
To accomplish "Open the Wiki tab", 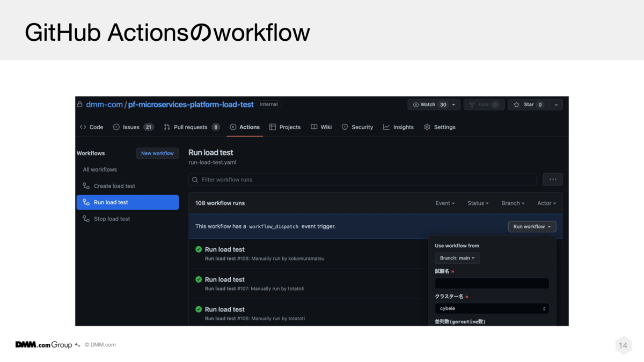I will pos(321,127).
